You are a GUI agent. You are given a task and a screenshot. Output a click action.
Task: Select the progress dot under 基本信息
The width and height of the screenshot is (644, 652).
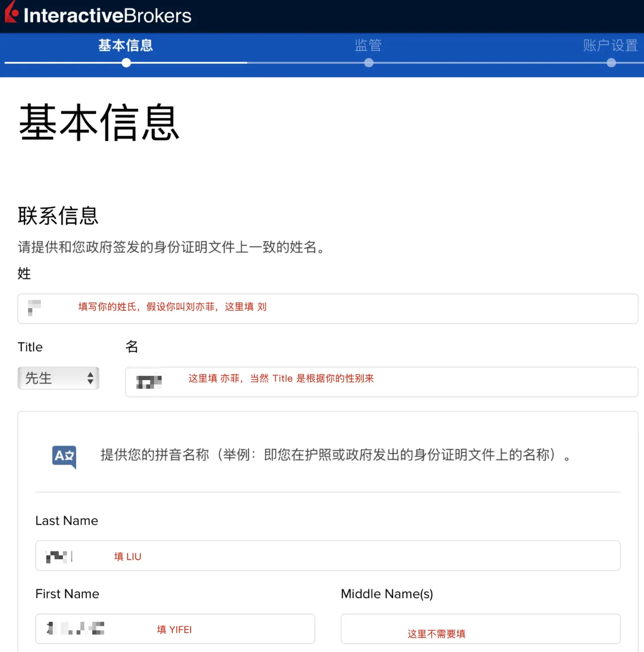coord(126,63)
